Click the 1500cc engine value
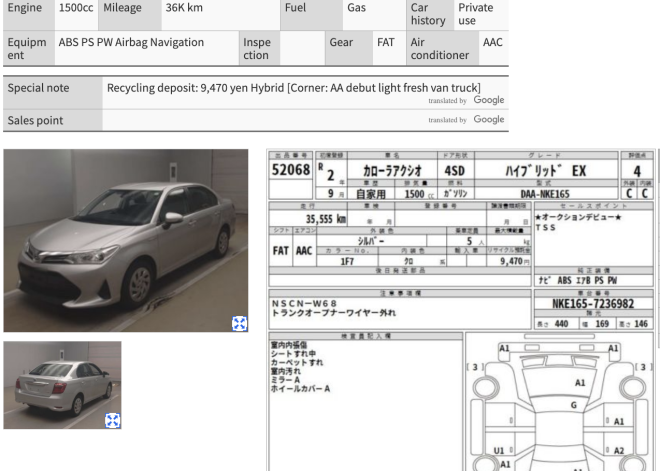Image resolution: width=660 pixels, height=471 pixels. (x=75, y=7)
